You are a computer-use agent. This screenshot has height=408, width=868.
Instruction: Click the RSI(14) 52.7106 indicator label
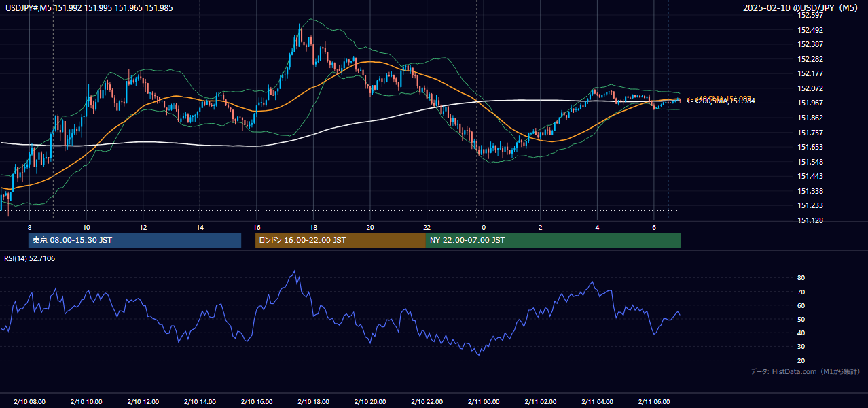30,258
